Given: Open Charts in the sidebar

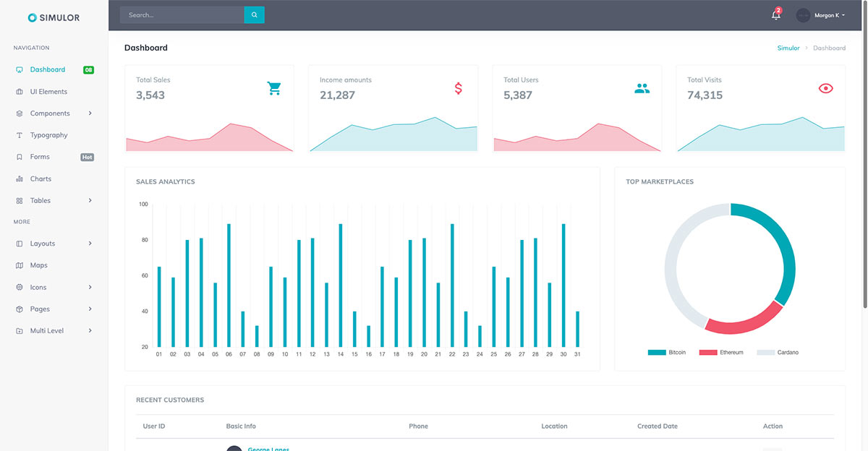Looking at the screenshot, I should point(41,179).
